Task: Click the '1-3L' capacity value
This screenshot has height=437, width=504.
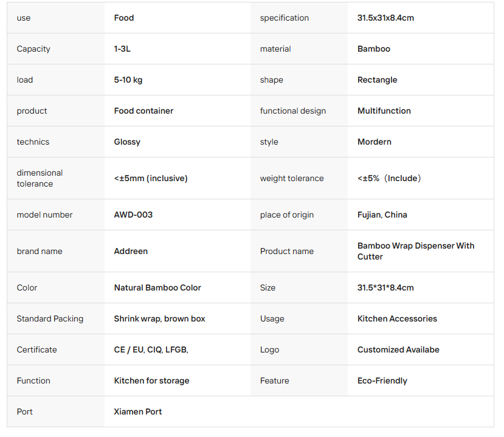Action: (x=122, y=49)
